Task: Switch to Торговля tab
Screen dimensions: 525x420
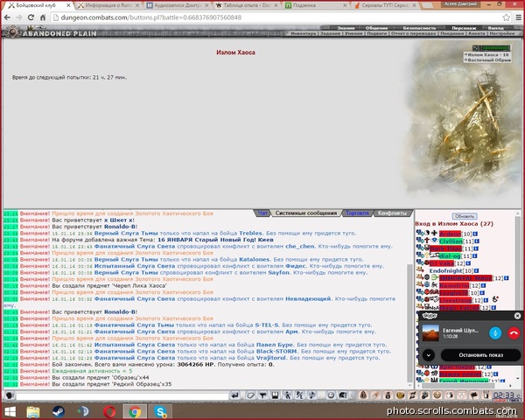Action: (357, 213)
